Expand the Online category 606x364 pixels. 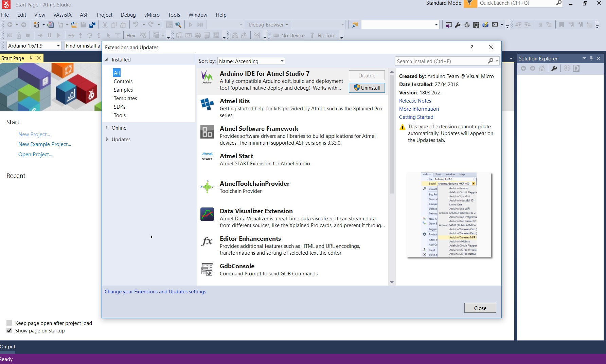coord(107,128)
